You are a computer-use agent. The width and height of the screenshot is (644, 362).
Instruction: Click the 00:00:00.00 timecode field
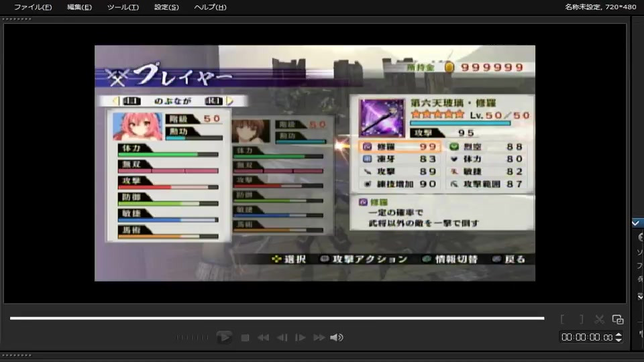(x=587, y=337)
